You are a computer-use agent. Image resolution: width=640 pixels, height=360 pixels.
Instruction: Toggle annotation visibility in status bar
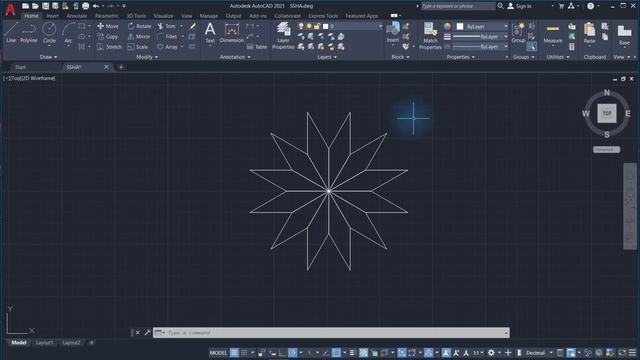[x=446, y=353]
